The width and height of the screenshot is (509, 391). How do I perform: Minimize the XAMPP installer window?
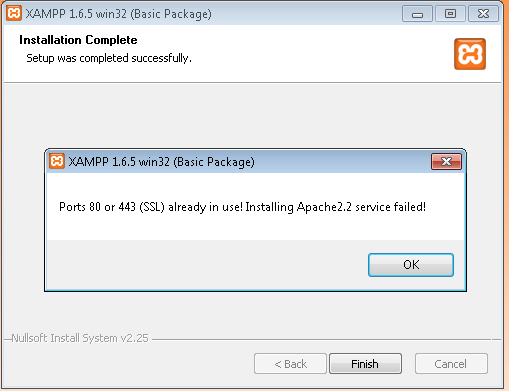coord(417,14)
